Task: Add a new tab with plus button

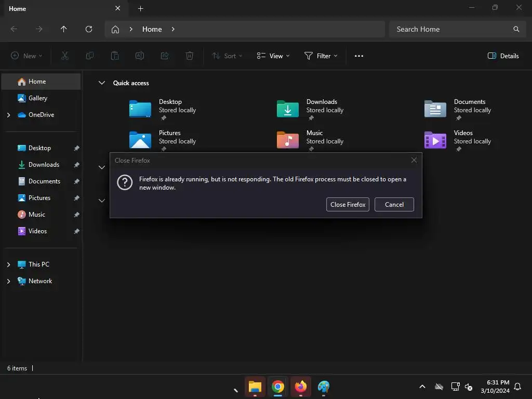Action: click(140, 8)
